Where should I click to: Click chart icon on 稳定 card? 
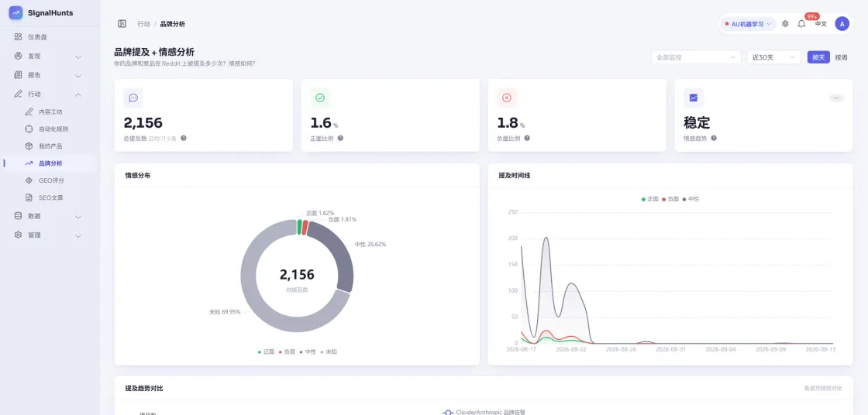[694, 98]
